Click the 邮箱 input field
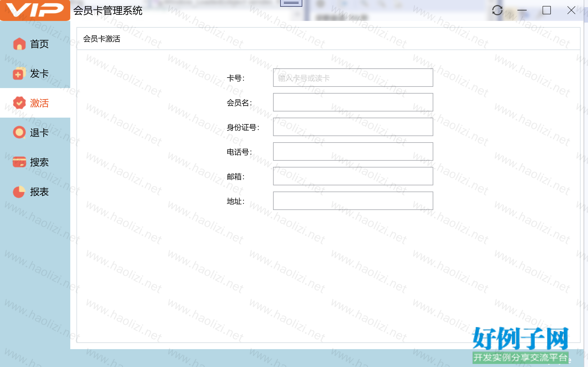 [x=353, y=176]
